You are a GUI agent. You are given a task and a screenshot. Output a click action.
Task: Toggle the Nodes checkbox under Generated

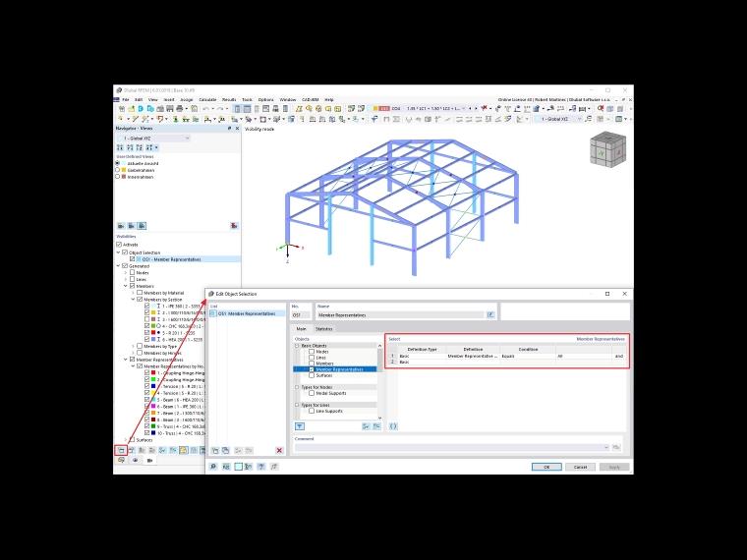click(x=133, y=272)
